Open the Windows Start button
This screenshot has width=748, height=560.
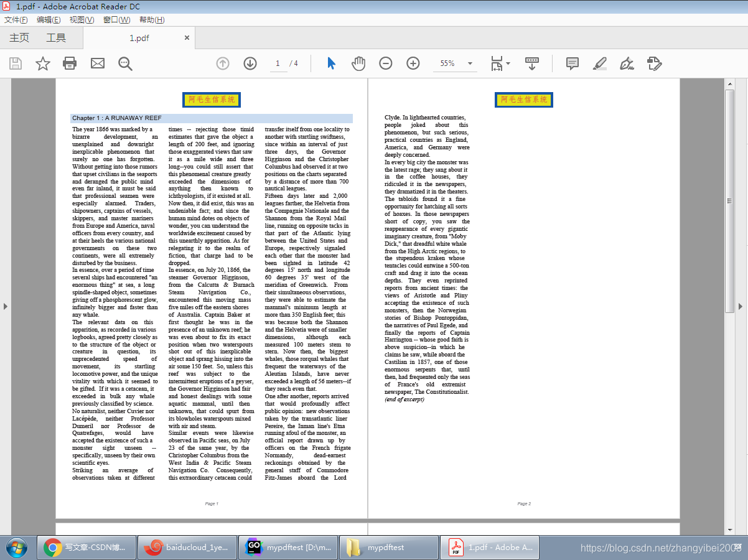[17, 548]
